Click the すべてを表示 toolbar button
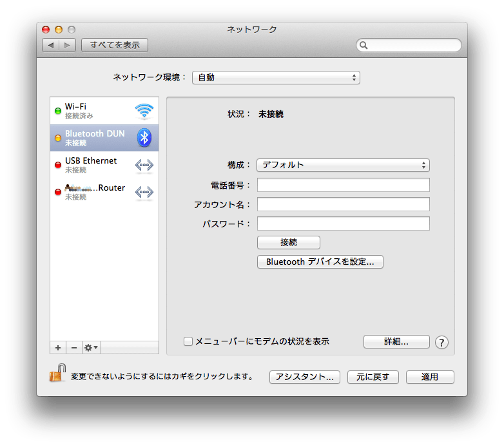The image size is (504, 447). 115,45
